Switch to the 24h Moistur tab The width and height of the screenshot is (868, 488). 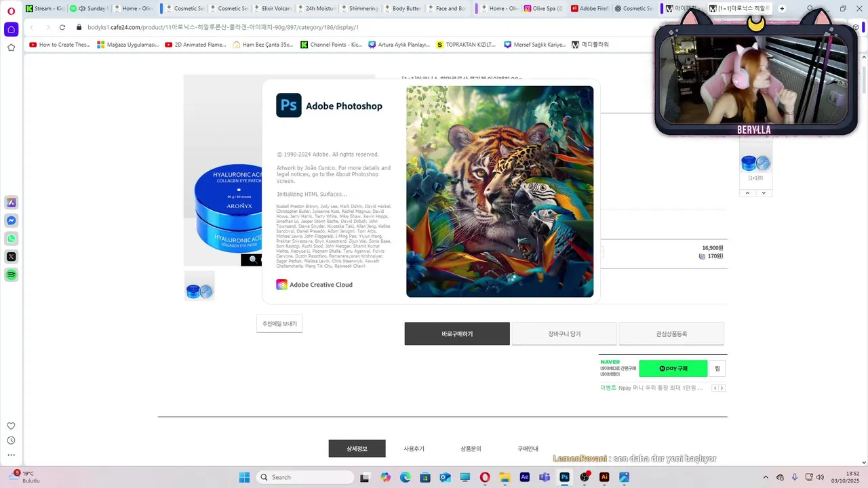[316, 8]
